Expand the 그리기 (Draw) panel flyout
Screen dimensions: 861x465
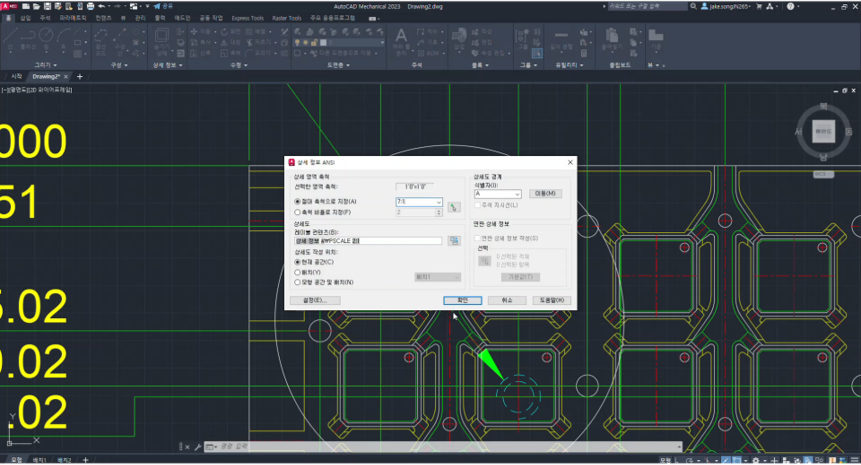[x=46, y=65]
